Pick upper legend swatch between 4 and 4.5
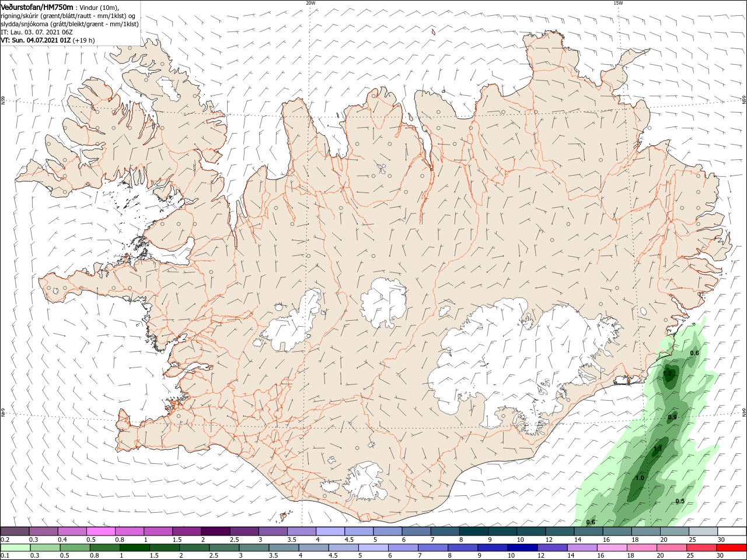The height and width of the screenshot is (560, 747). 330,531
